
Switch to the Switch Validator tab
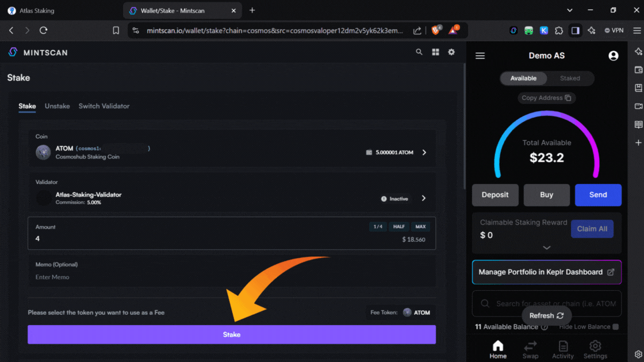(x=104, y=106)
